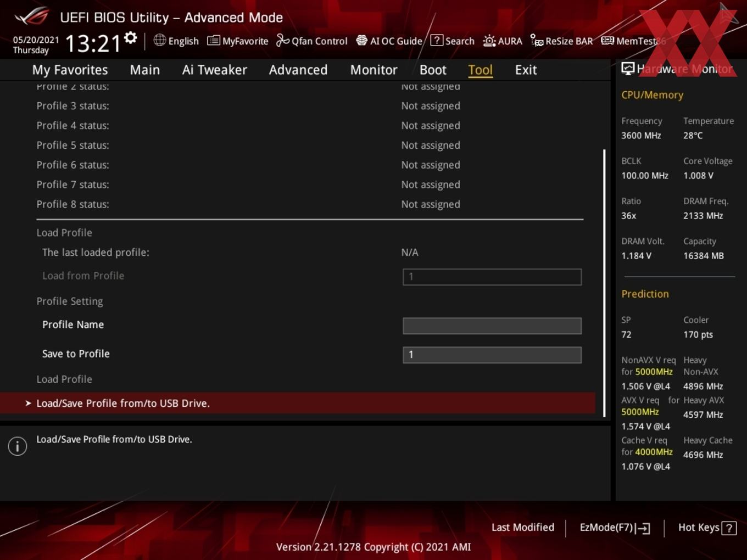
Task: Click the vertical scrollbar of the profile list
Action: [604, 283]
